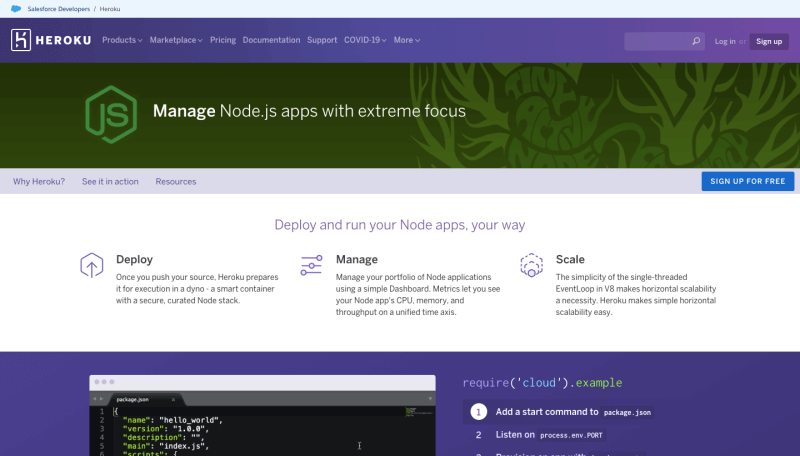Screen dimensions: 800x456
Task: Jump to Resources section
Action: click(176, 182)
